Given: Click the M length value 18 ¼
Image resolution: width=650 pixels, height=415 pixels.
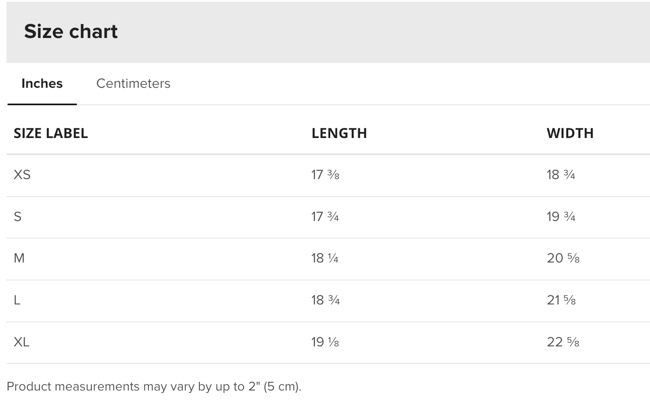Looking at the screenshot, I should coord(325,258).
